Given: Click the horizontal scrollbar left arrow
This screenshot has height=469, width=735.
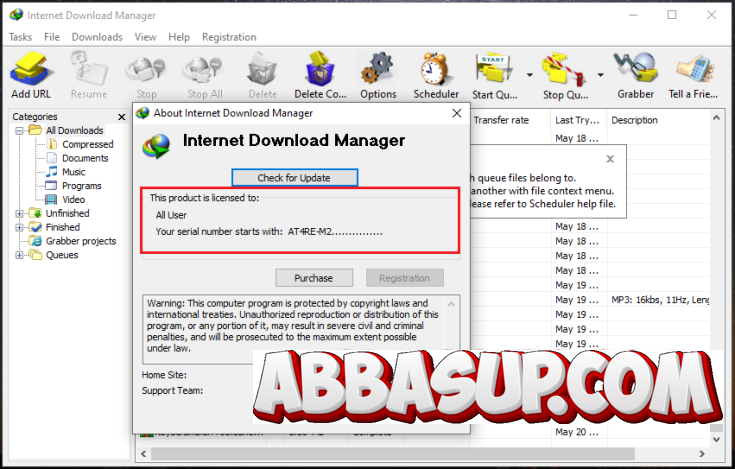Looking at the screenshot, I should coord(143,454).
